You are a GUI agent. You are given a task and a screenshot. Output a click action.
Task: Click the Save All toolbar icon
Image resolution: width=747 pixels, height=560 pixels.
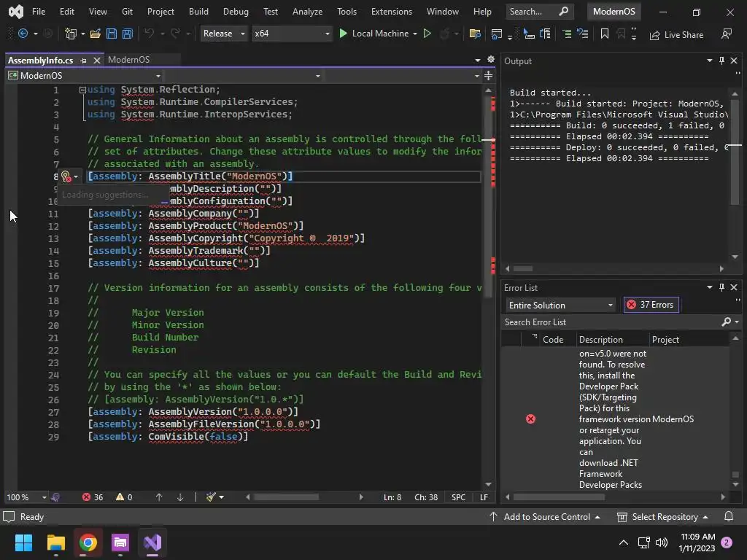(127, 34)
